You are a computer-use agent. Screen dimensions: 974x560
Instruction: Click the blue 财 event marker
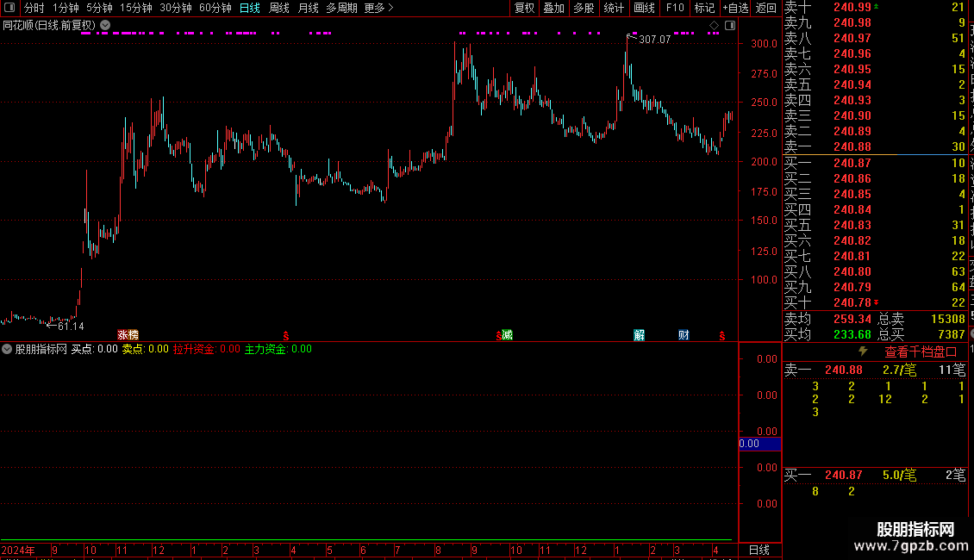click(684, 335)
